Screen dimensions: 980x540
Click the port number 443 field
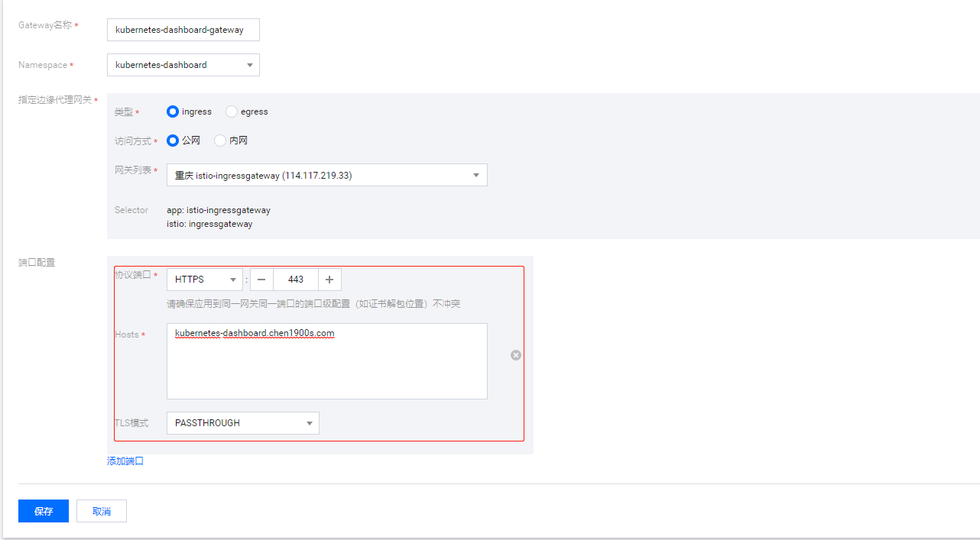point(296,280)
